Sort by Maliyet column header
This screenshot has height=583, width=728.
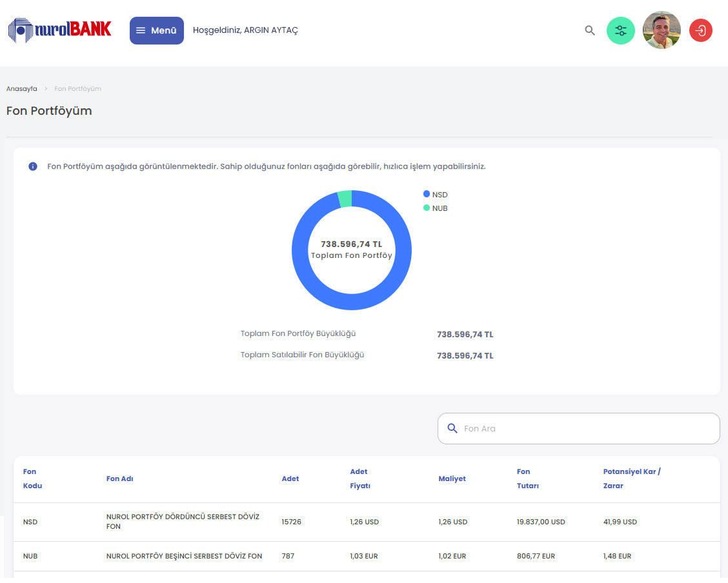tap(452, 479)
